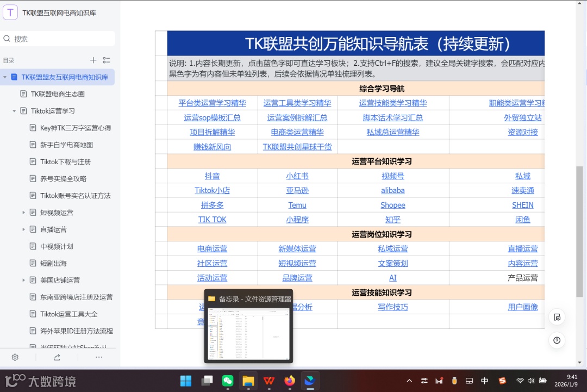
Task: Open the TIK TOK link in the table
Action: point(213,220)
